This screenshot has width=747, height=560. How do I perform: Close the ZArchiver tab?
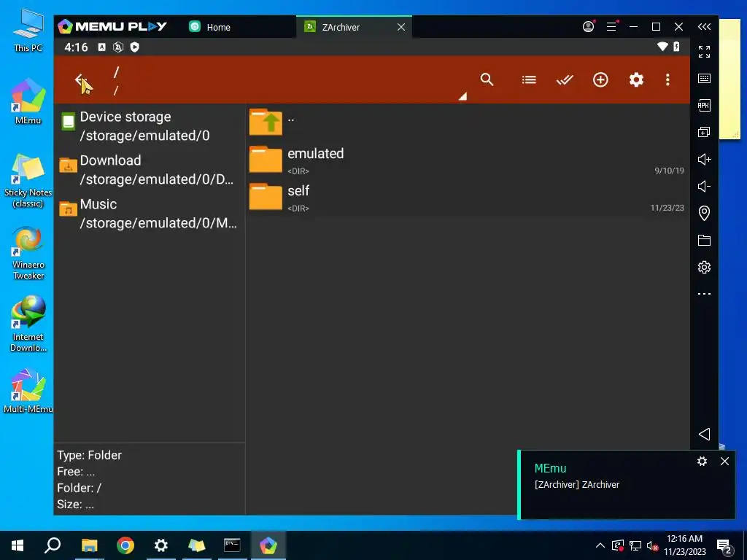point(401,27)
